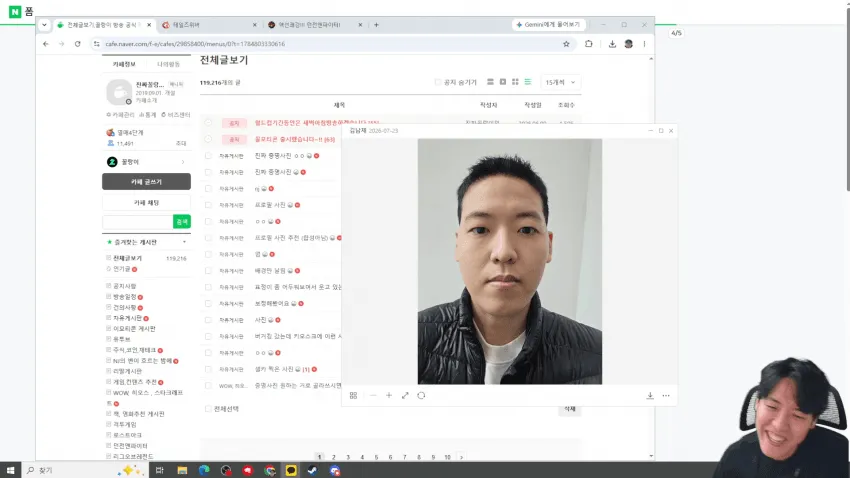Select the green list view icon
This screenshot has height=478, width=850.
click(527, 82)
